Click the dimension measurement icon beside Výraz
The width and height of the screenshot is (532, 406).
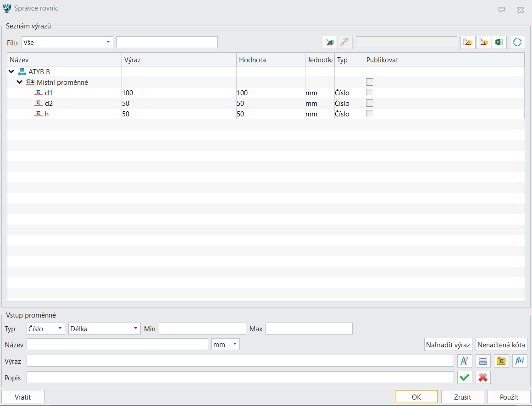pyautogui.click(x=483, y=361)
